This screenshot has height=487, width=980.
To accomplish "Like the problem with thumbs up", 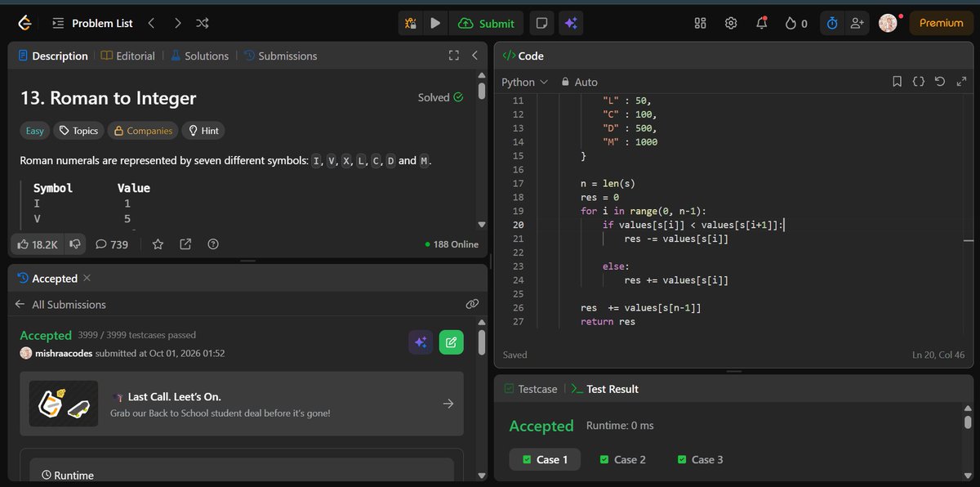I will tap(38, 244).
